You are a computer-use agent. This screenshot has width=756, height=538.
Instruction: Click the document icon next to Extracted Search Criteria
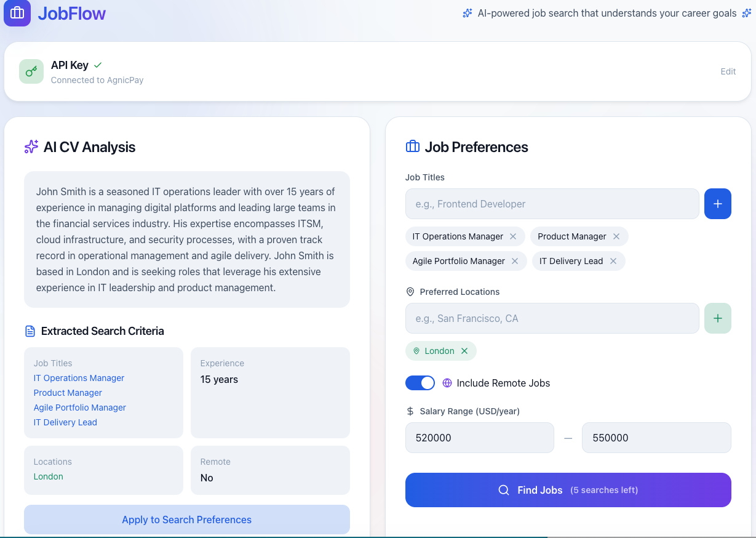[x=30, y=331]
